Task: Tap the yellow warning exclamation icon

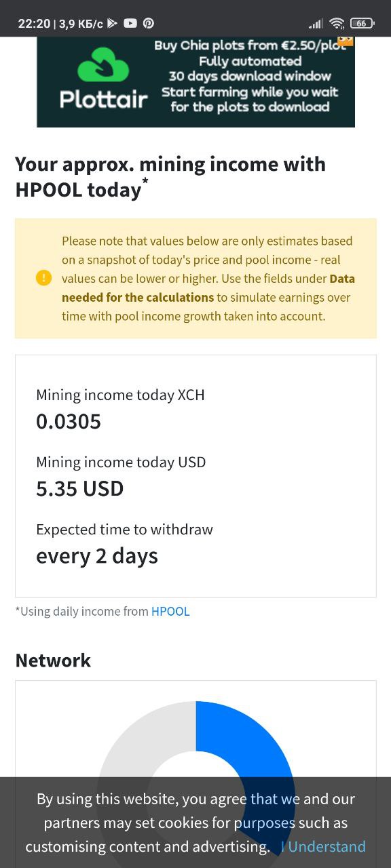Action: tap(43, 278)
